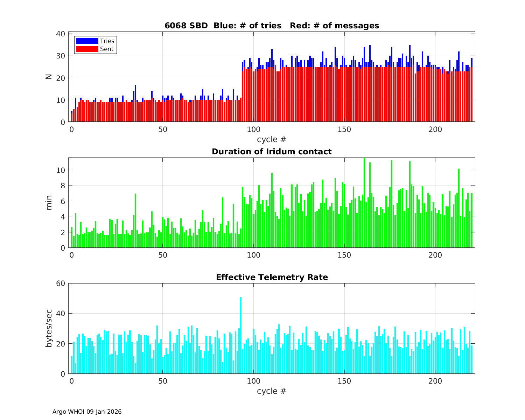This screenshot has height=420, width=525.
Task: Select the "Effective Telemetry Rate" title
Action: [272, 277]
